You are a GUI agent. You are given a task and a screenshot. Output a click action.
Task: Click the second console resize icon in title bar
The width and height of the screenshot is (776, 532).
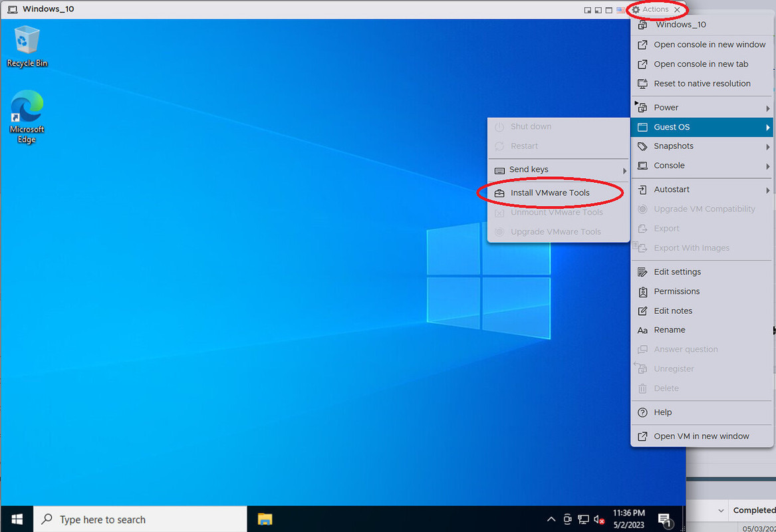pos(598,10)
